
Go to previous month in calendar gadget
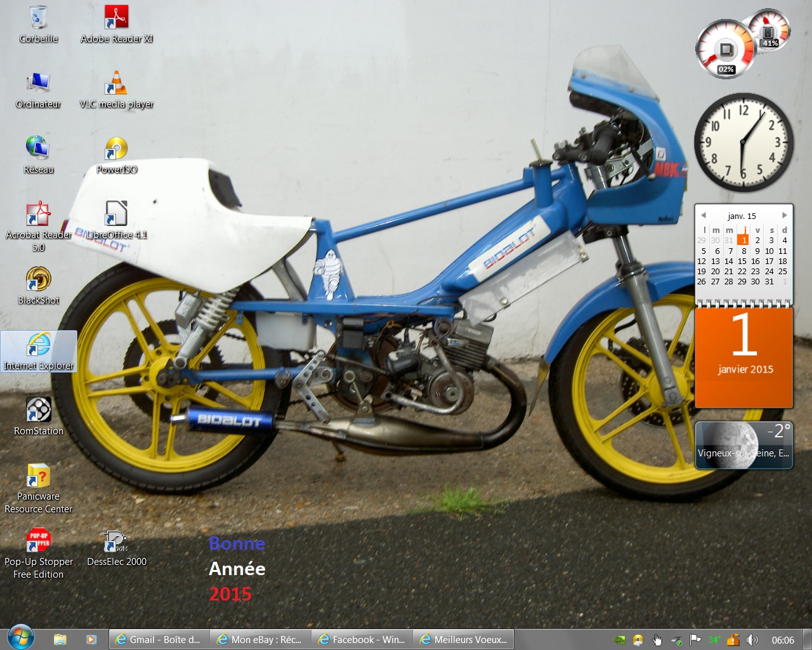[704, 215]
